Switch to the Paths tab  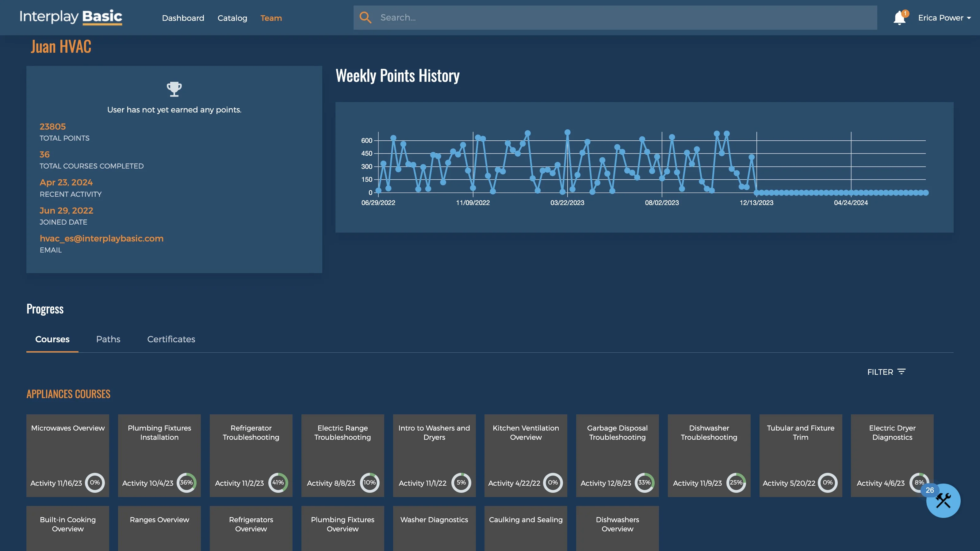(x=108, y=339)
